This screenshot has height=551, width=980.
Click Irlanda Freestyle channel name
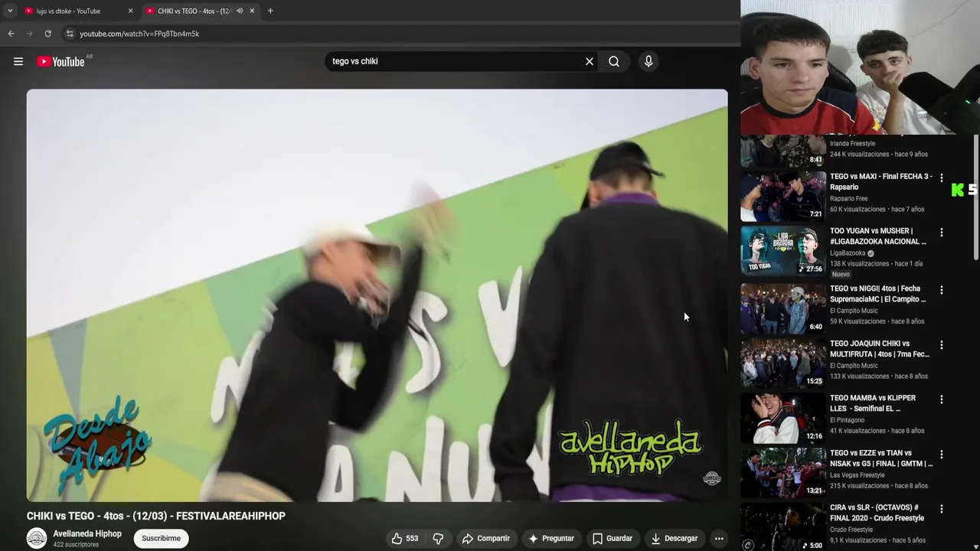pos(852,144)
